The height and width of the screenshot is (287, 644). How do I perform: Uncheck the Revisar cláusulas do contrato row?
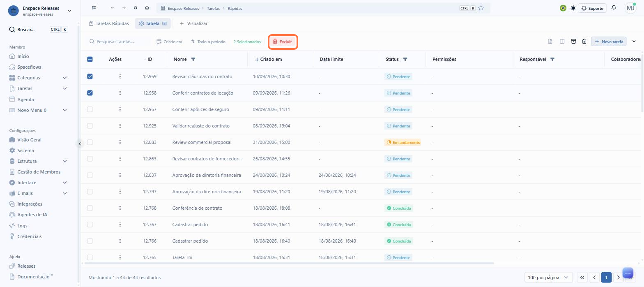tap(90, 76)
